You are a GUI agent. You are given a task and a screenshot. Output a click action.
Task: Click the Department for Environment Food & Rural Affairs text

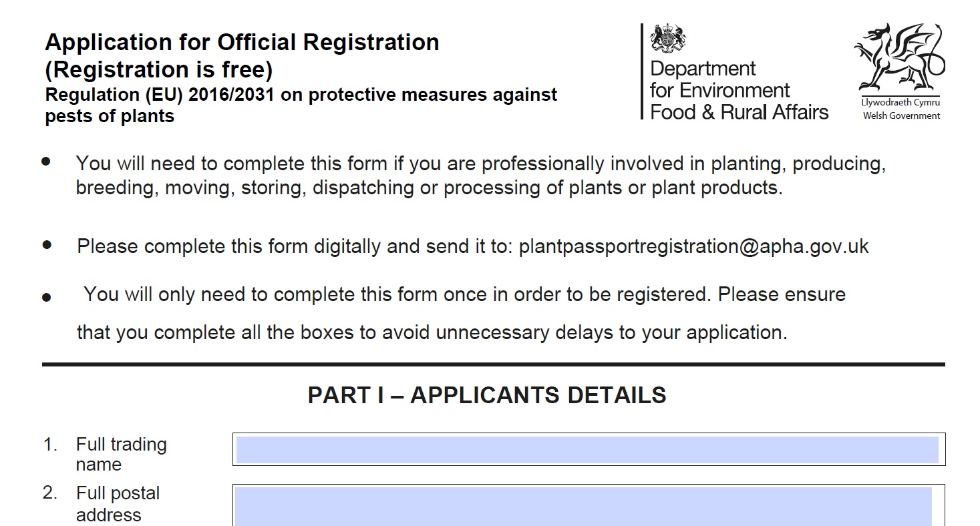(738, 90)
